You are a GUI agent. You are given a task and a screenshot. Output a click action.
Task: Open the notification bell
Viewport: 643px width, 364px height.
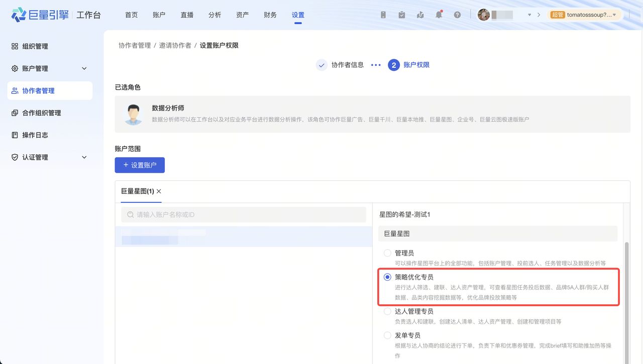tap(439, 15)
